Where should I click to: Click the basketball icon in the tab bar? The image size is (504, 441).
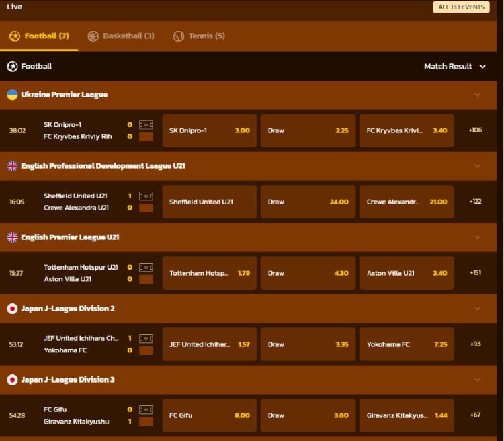tap(93, 36)
